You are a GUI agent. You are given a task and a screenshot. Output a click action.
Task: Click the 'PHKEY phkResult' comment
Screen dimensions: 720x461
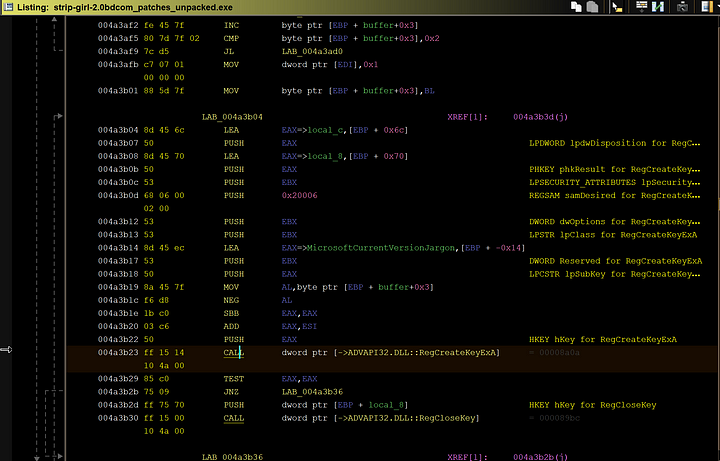click(615, 169)
